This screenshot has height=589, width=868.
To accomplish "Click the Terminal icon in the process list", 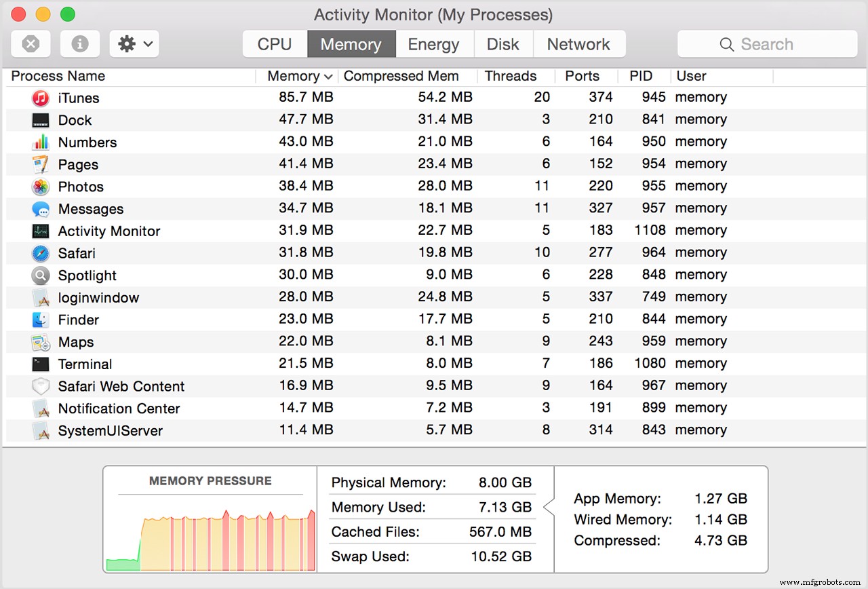I will [42, 364].
